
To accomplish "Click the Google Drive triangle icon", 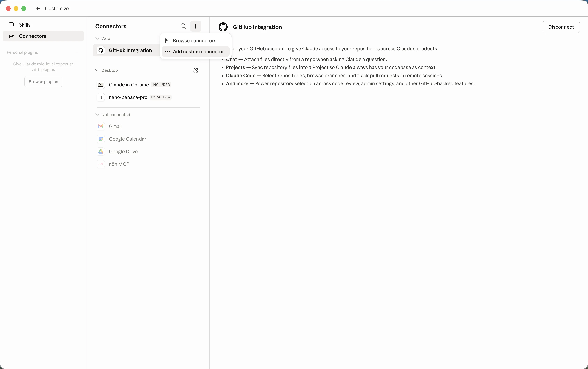I will [x=101, y=152].
